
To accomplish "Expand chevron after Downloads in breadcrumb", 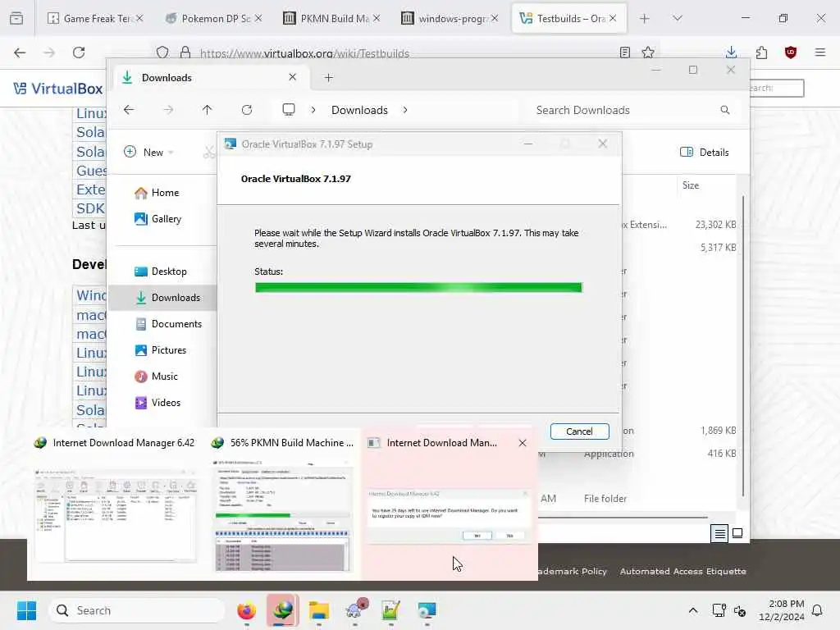I will click(405, 110).
